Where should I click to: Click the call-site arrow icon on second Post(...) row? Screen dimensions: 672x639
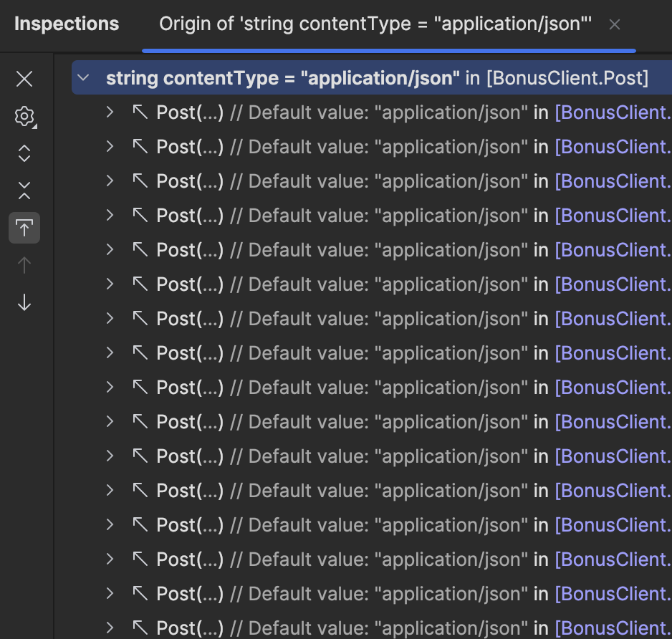click(140, 147)
